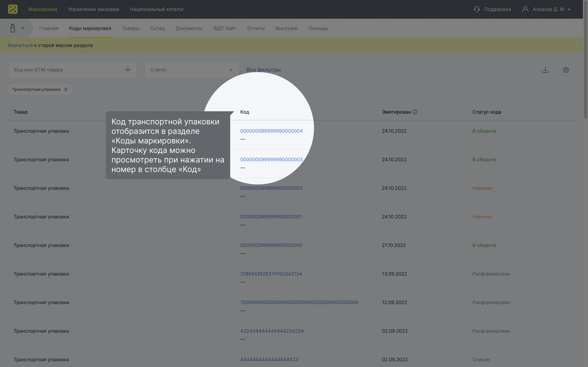Open the Склад tab
The height and width of the screenshot is (367, 588).
157,28
